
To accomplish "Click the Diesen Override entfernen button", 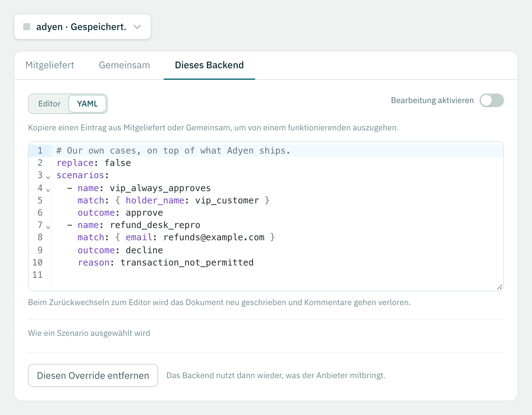I will [x=93, y=375].
